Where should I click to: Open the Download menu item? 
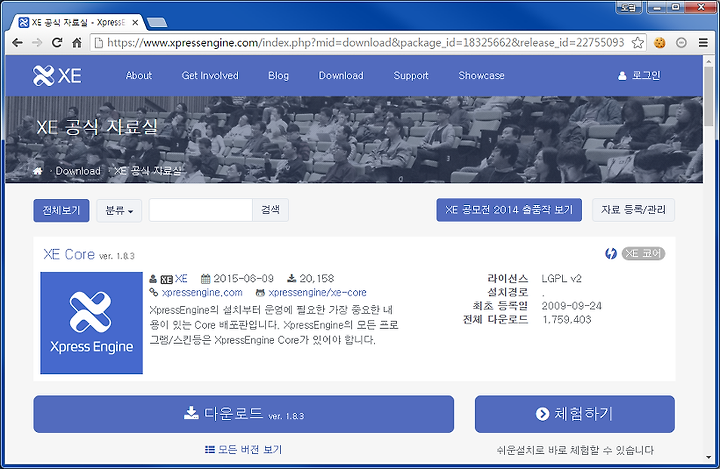pyautogui.click(x=341, y=75)
